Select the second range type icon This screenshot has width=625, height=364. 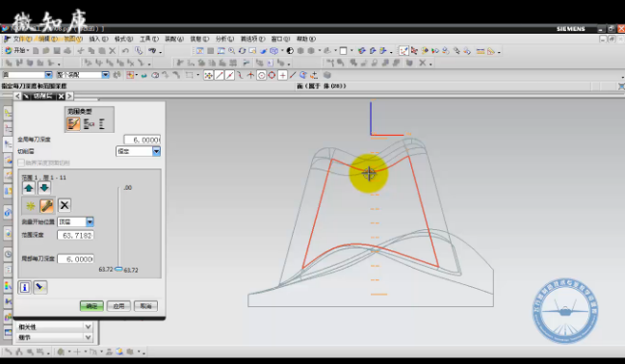pyautogui.click(x=89, y=123)
